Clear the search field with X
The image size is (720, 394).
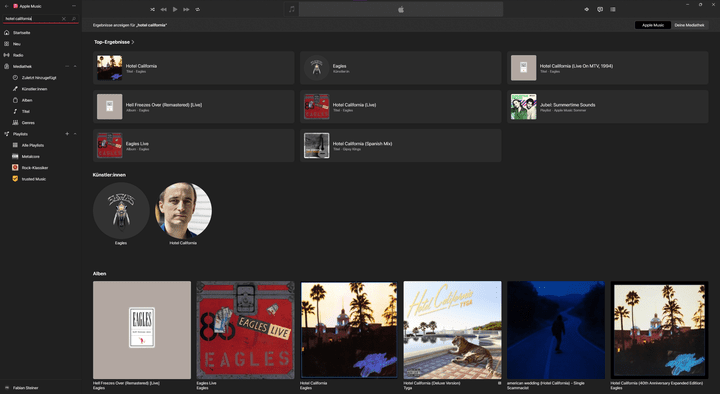pyautogui.click(x=64, y=19)
